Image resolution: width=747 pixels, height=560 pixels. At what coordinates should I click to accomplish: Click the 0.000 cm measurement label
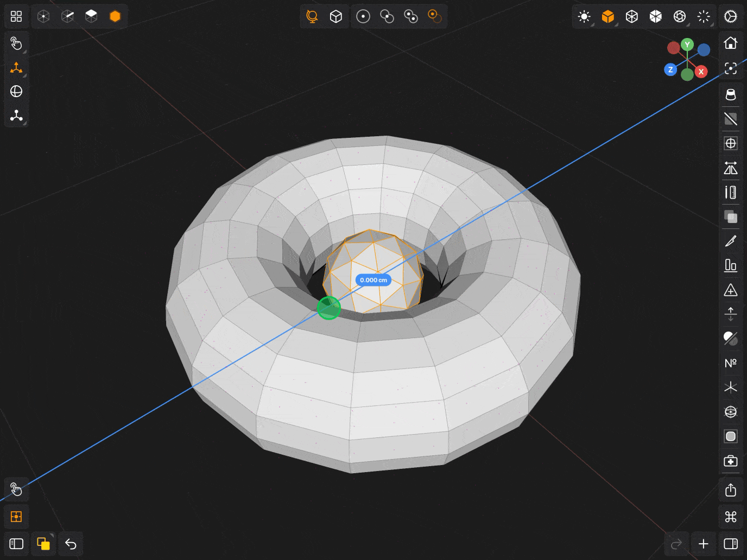(x=373, y=280)
